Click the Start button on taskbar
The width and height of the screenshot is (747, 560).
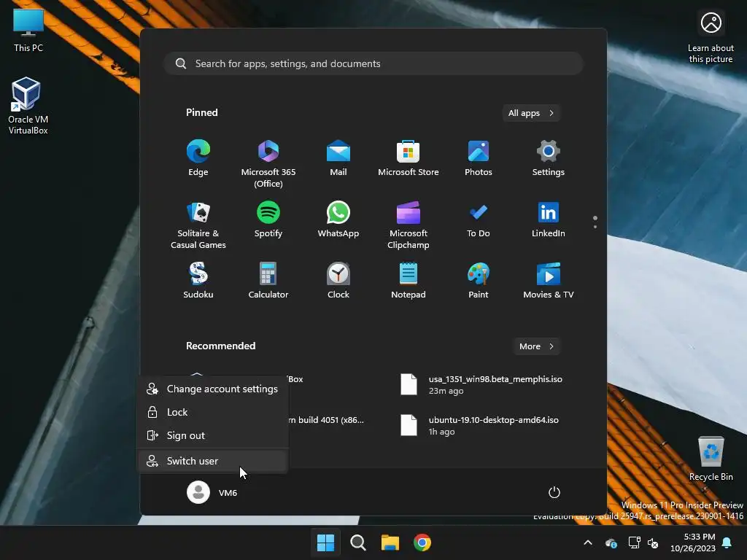coord(326,542)
